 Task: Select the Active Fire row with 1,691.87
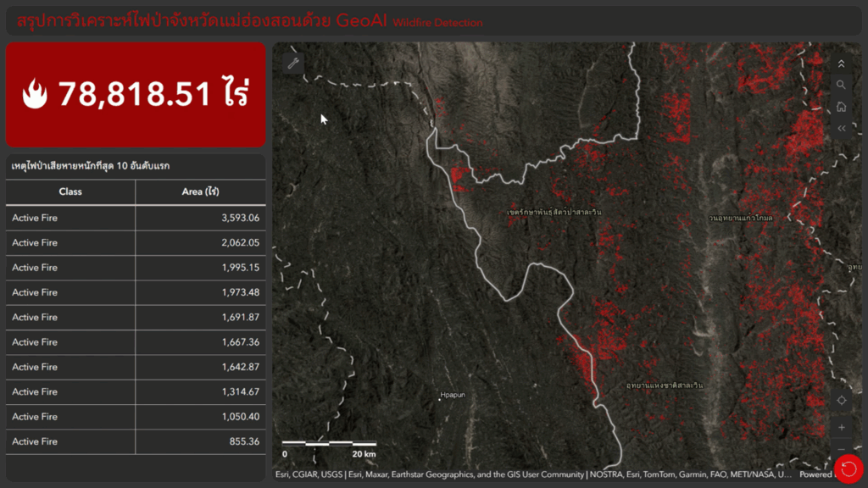click(136, 317)
